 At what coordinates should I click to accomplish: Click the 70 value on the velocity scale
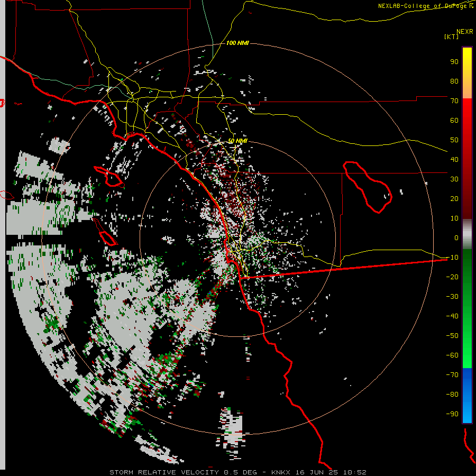tap(454, 101)
